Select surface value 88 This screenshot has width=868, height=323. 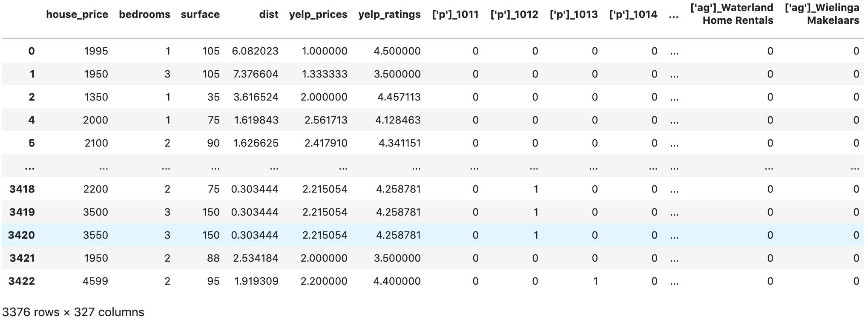coord(213,258)
